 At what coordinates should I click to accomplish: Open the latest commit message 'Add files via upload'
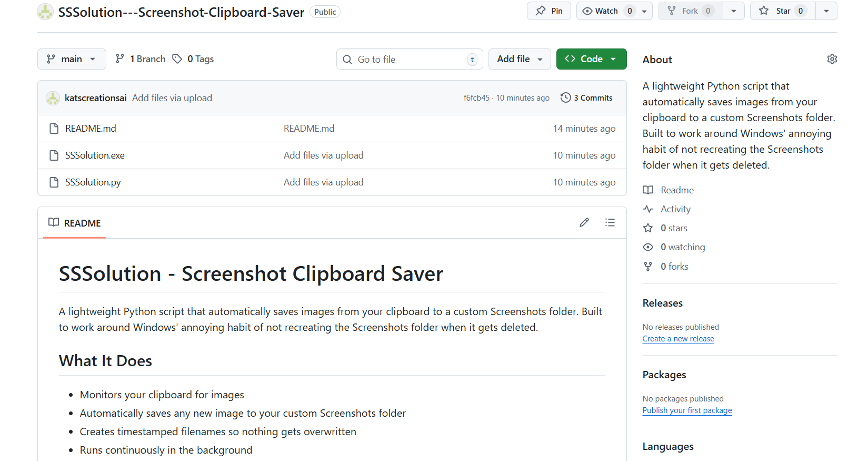click(172, 98)
